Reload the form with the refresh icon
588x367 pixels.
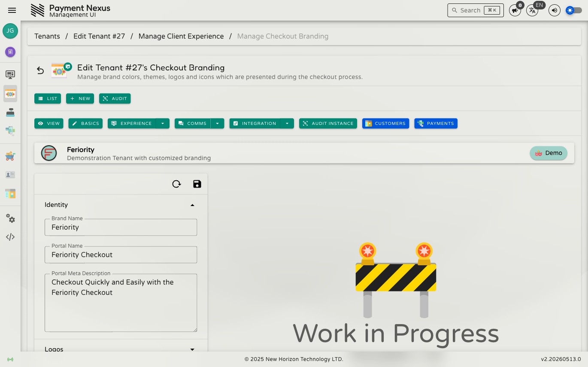[176, 184]
